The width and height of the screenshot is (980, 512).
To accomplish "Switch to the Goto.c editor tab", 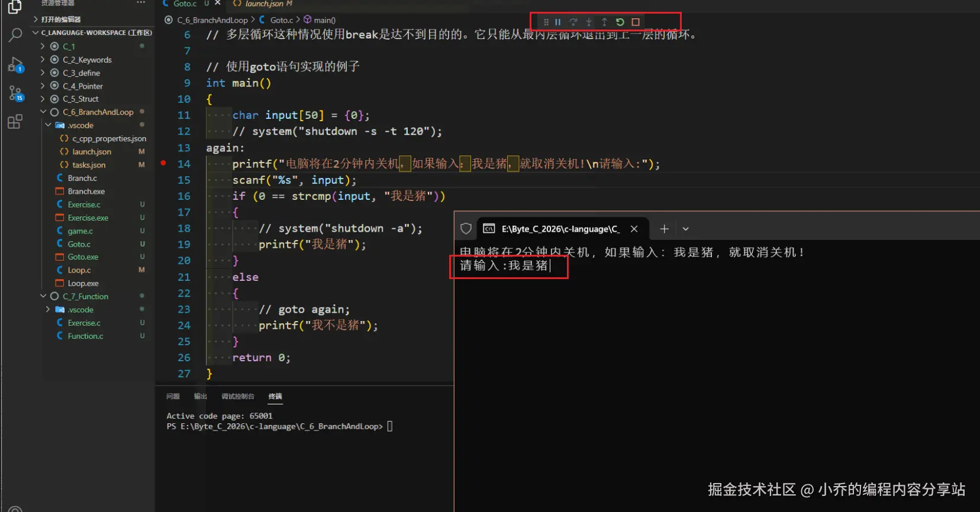I will 185,4.
